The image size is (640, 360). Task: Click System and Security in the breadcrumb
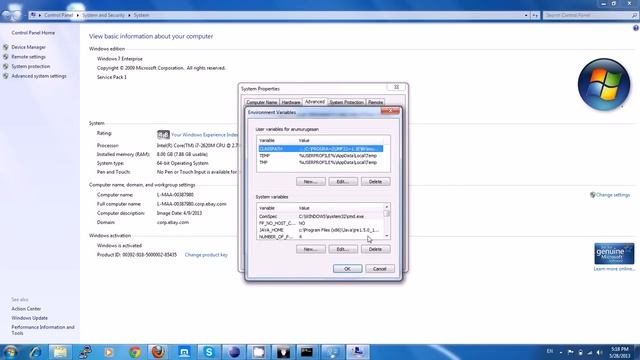pos(103,15)
